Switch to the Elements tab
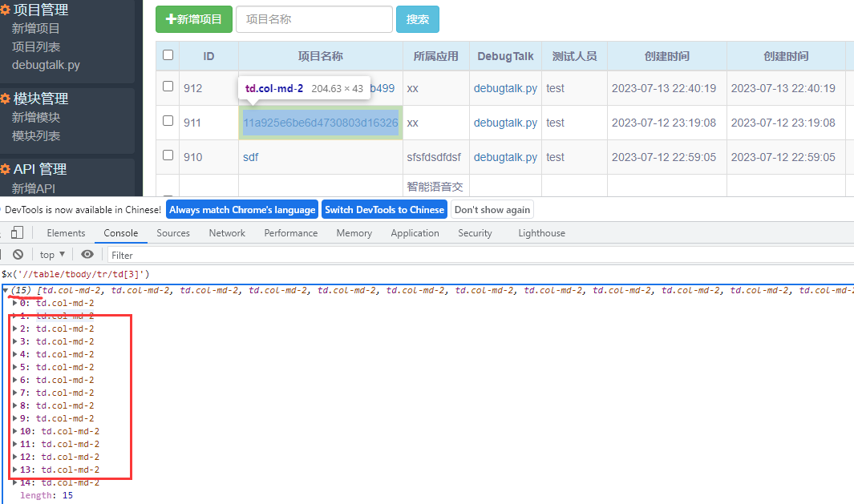Image resolution: width=854 pixels, height=504 pixels. [65, 232]
